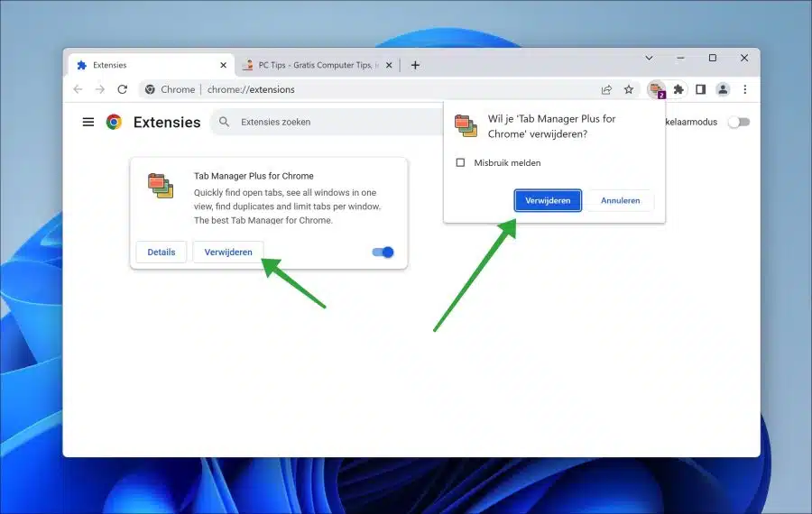
Task: Disable Tab Manager Plus extension toggle
Action: click(383, 252)
